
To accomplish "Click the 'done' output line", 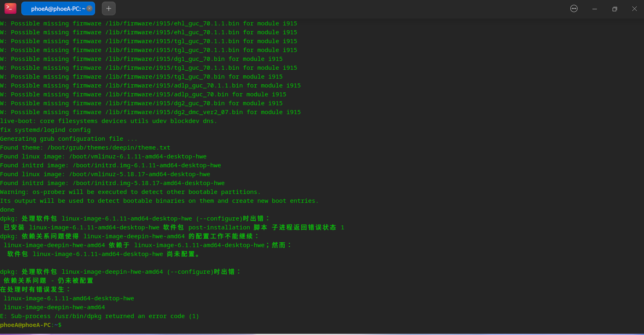I will (x=7, y=210).
